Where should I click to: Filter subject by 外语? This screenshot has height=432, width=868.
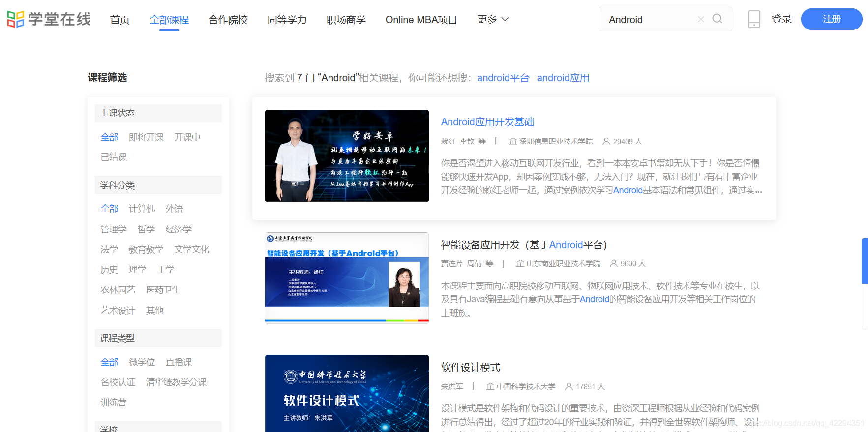pos(174,209)
